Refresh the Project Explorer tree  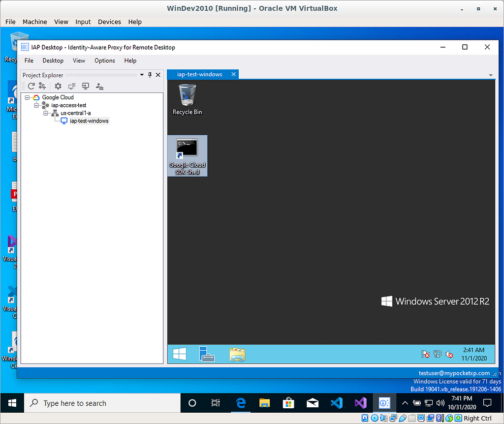tap(31, 86)
